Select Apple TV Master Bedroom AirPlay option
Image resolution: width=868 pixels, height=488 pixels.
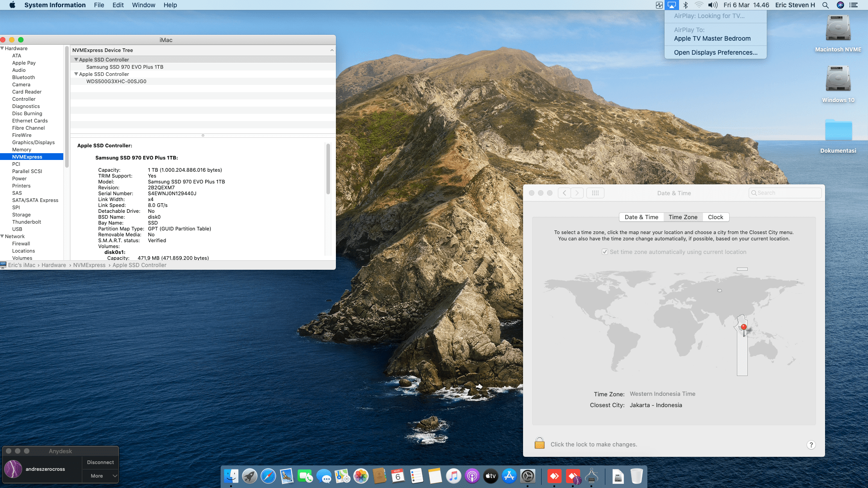coord(712,39)
